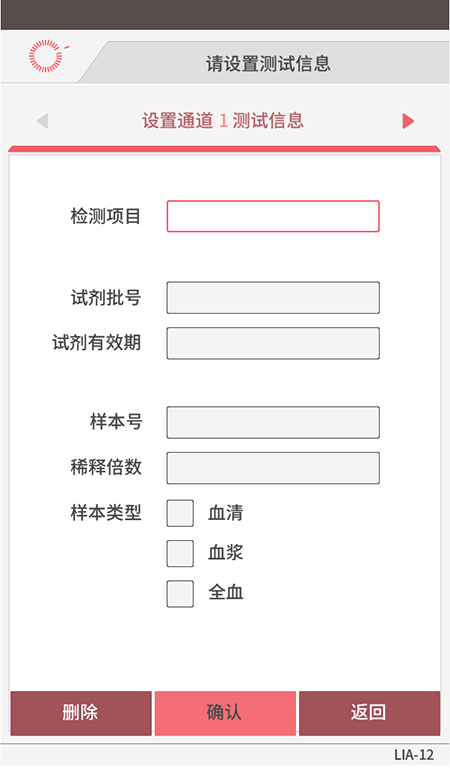Click into the 试剂批号 input box
The width and height of the screenshot is (450, 774).
coord(273,298)
